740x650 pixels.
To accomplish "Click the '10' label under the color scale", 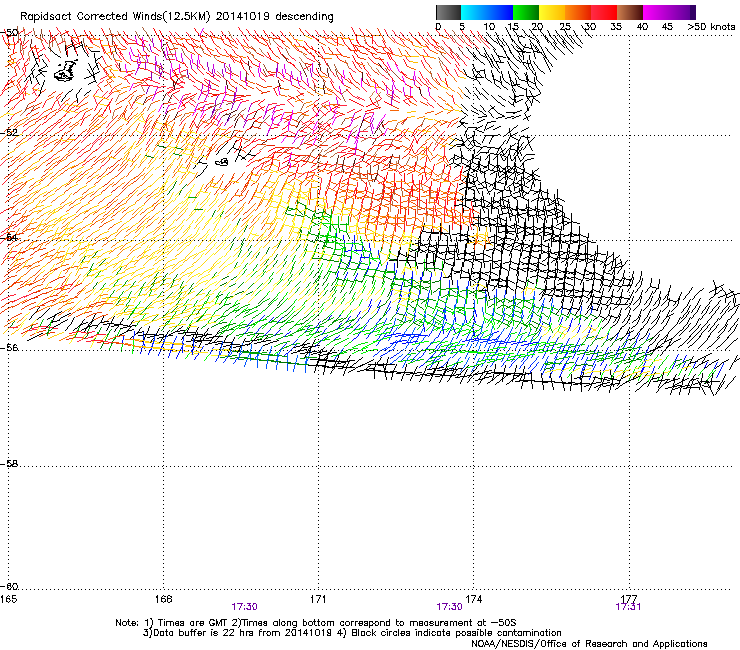I will tap(489, 27).
